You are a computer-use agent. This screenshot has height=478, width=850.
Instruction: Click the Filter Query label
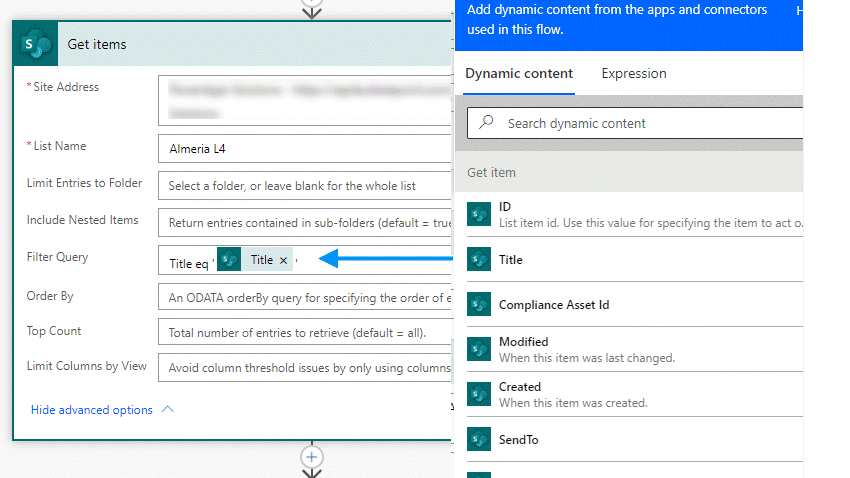[x=57, y=257]
